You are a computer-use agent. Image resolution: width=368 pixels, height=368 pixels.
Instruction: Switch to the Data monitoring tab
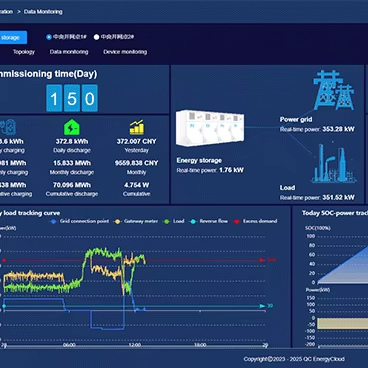69,52
